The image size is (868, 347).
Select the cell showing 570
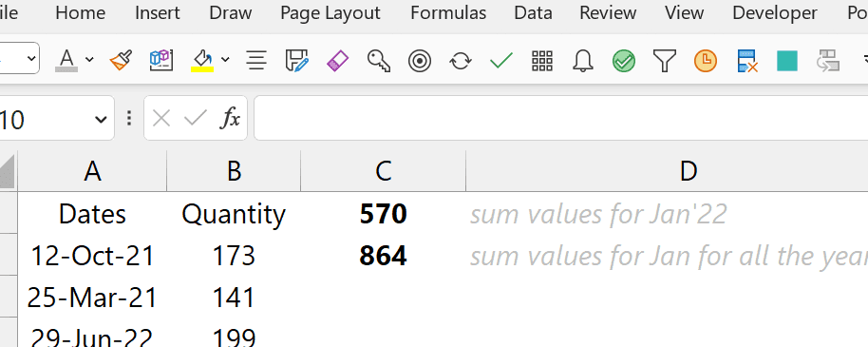click(x=383, y=213)
